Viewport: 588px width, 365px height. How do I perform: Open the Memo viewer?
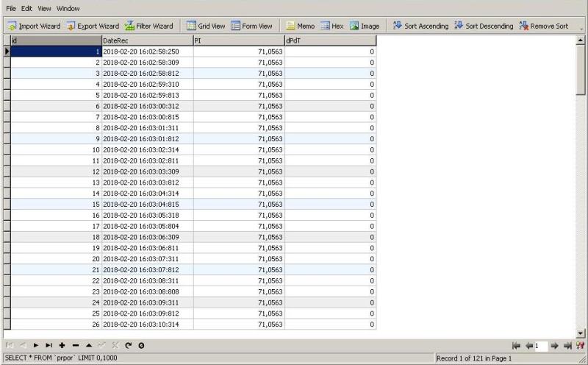[300, 26]
